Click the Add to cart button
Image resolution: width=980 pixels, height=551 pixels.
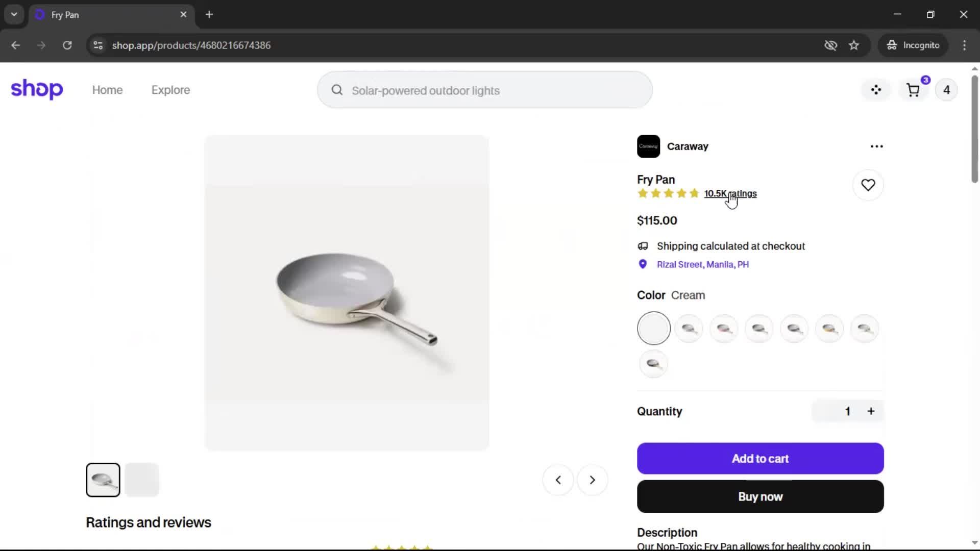point(760,459)
